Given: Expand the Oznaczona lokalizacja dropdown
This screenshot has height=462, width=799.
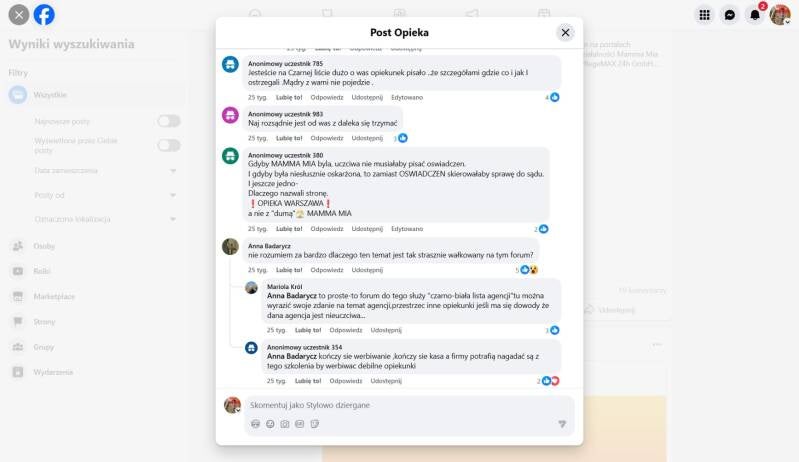Looking at the screenshot, I should (105, 219).
